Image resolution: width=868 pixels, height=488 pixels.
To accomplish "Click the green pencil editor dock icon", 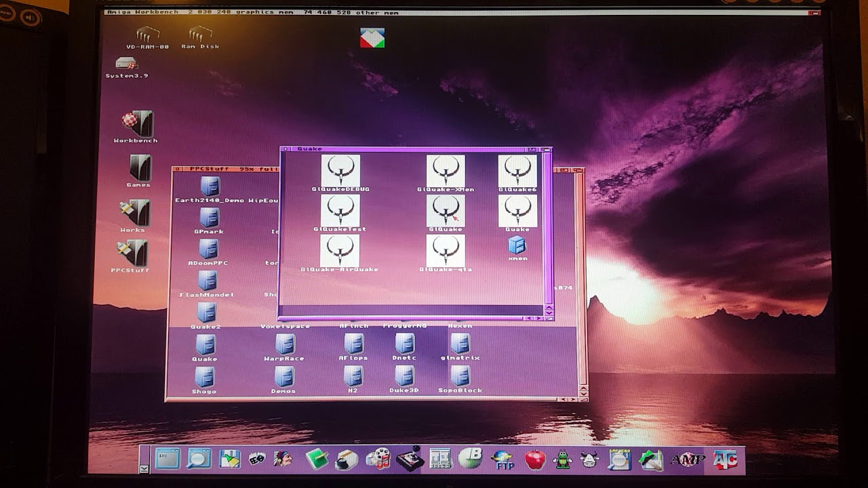I will [651, 460].
